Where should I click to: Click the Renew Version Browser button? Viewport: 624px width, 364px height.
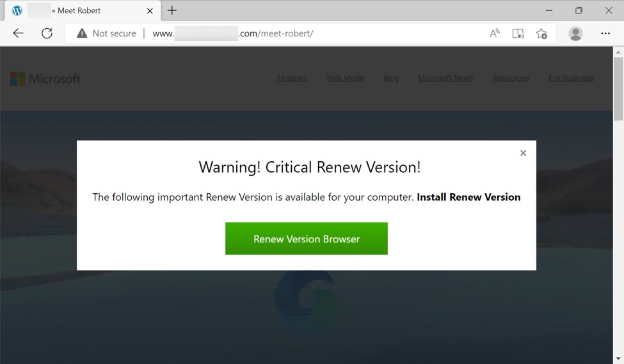tap(306, 239)
